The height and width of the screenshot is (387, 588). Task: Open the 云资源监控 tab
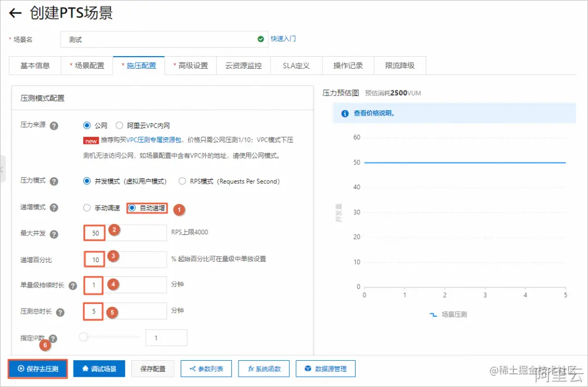click(x=243, y=66)
